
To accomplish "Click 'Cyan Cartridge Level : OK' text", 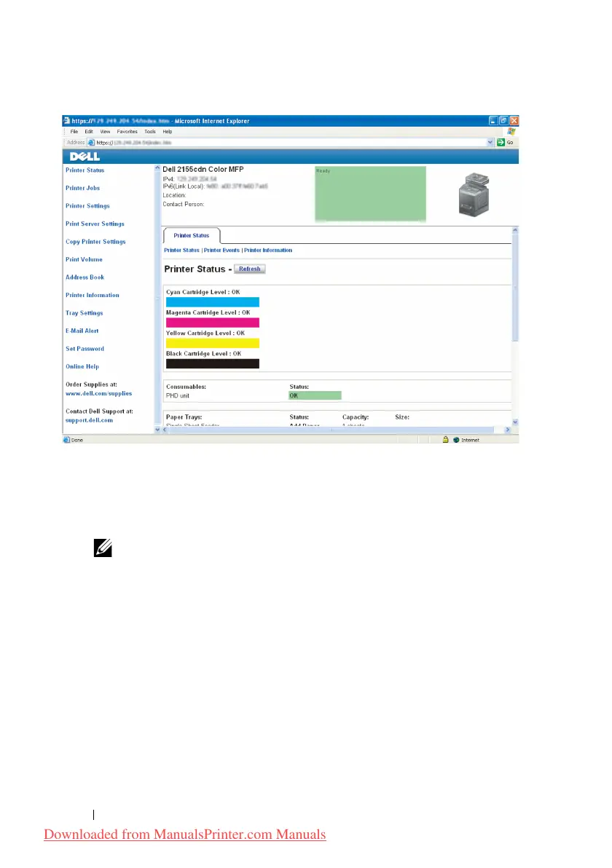I will pos(203,292).
